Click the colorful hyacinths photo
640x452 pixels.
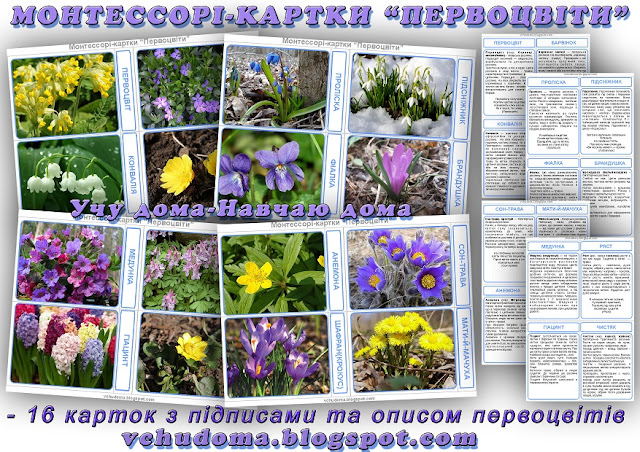coord(64,346)
